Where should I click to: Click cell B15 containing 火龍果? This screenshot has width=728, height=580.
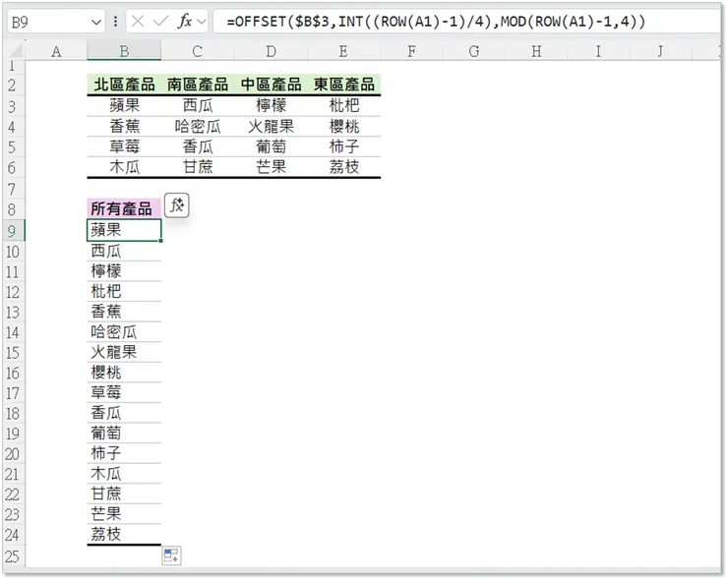124,352
